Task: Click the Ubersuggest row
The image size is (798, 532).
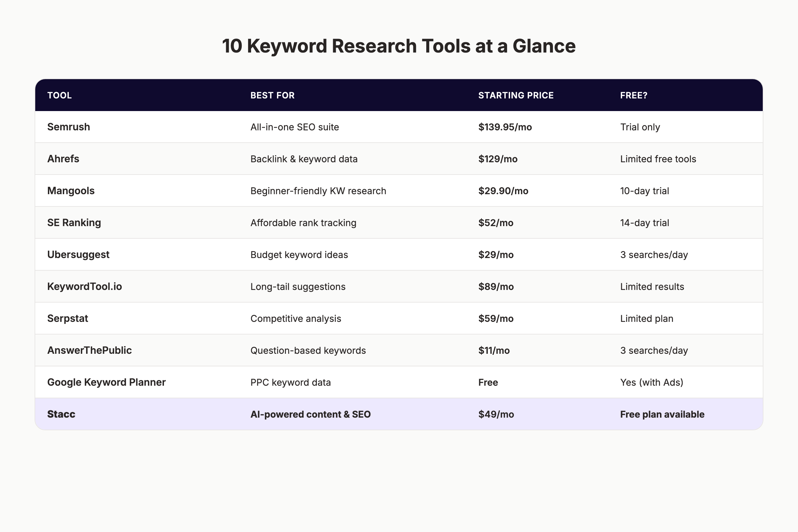Action: coord(78,254)
